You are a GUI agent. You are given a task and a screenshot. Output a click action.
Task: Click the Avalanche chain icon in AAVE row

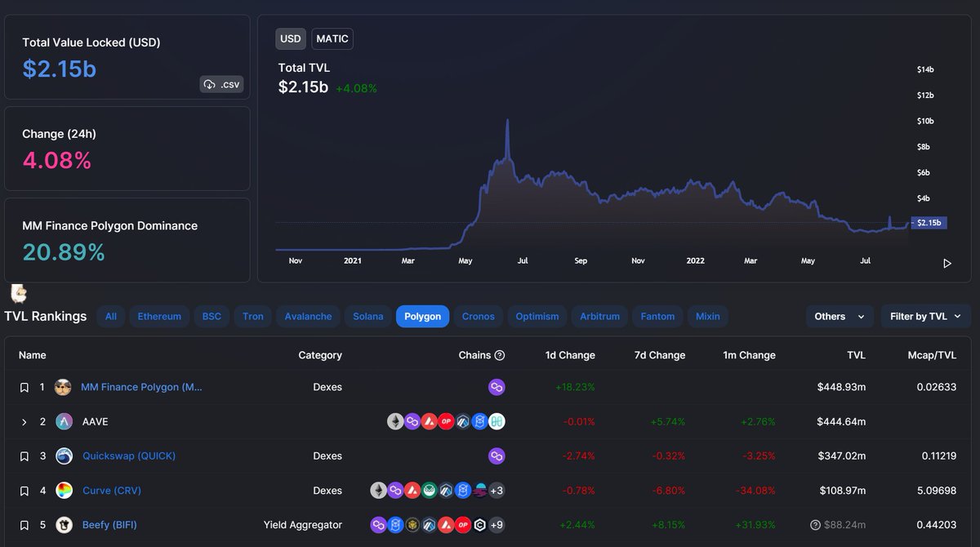coord(430,422)
